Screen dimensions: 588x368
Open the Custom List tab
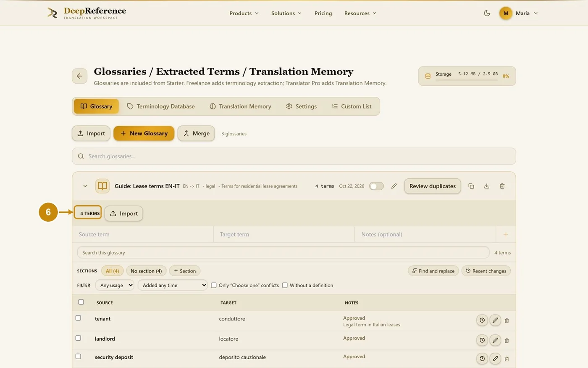point(352,106)
